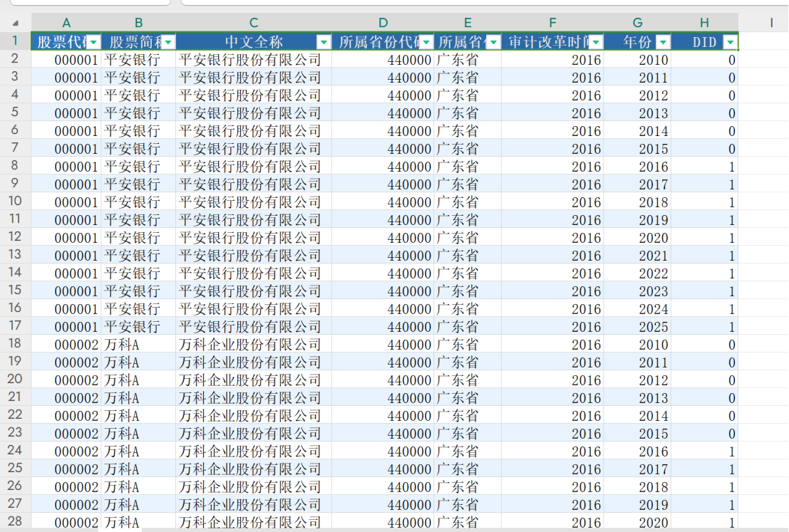Open filter dropdown for DID column
The width and height of the screenshot is (789, 532).
tap(730, 42)
